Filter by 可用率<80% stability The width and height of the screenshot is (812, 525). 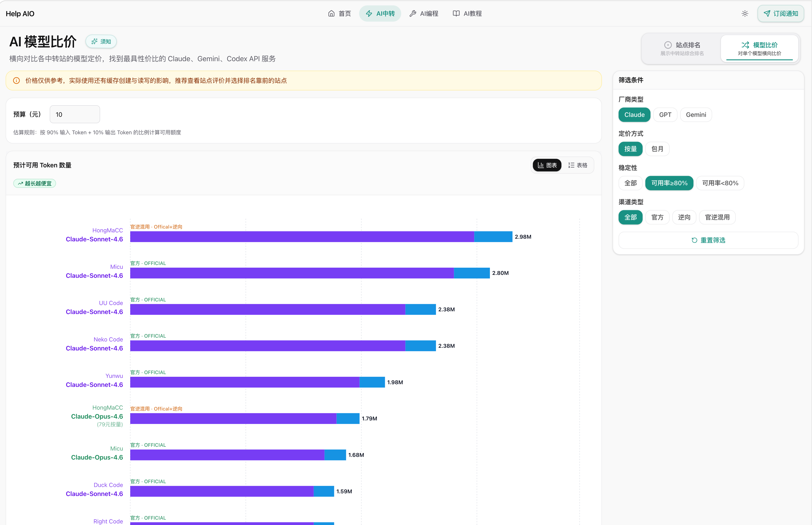click(720, 183)
